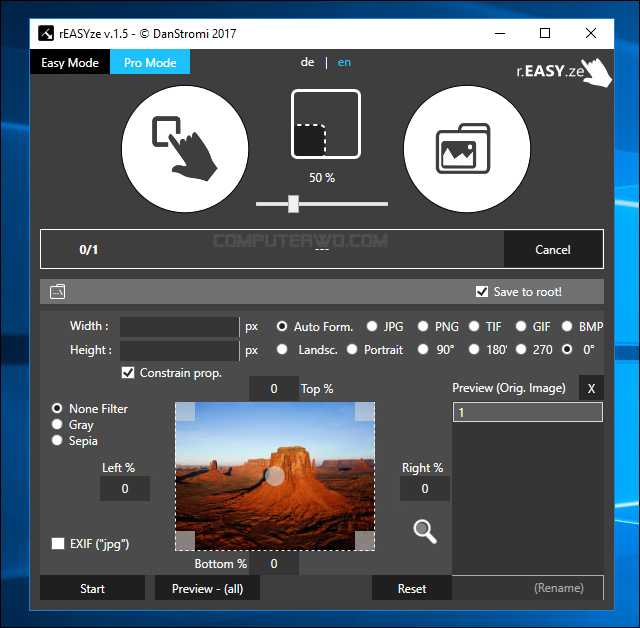Close the rEASYze window
The height and width of the screenshot is (628, 640).
point(591,33)
